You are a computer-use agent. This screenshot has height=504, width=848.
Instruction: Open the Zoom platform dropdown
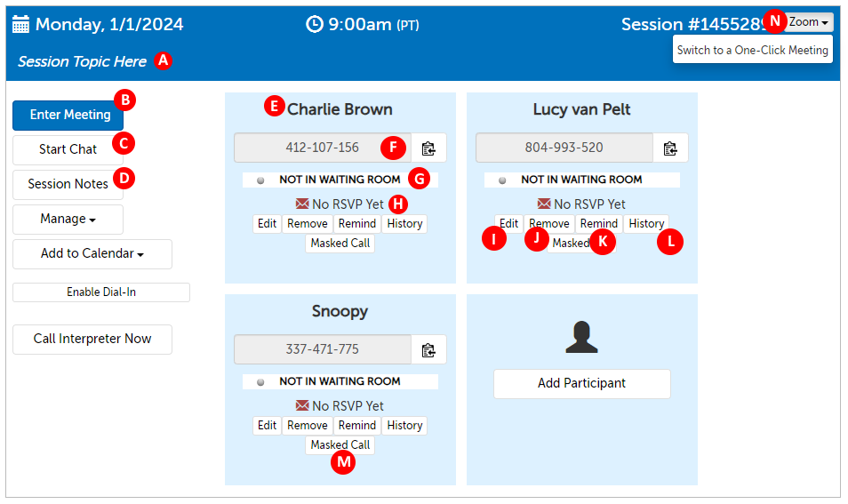click(810, 22)
